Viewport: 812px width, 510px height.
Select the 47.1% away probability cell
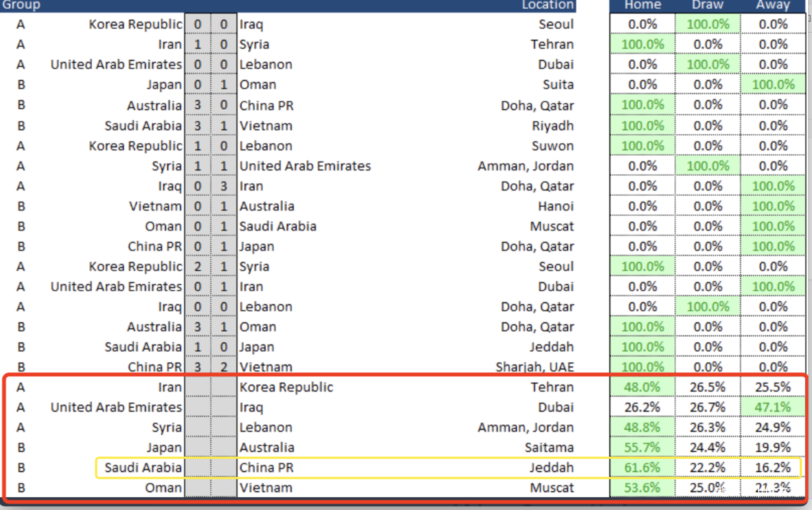(x=773, y=407)
